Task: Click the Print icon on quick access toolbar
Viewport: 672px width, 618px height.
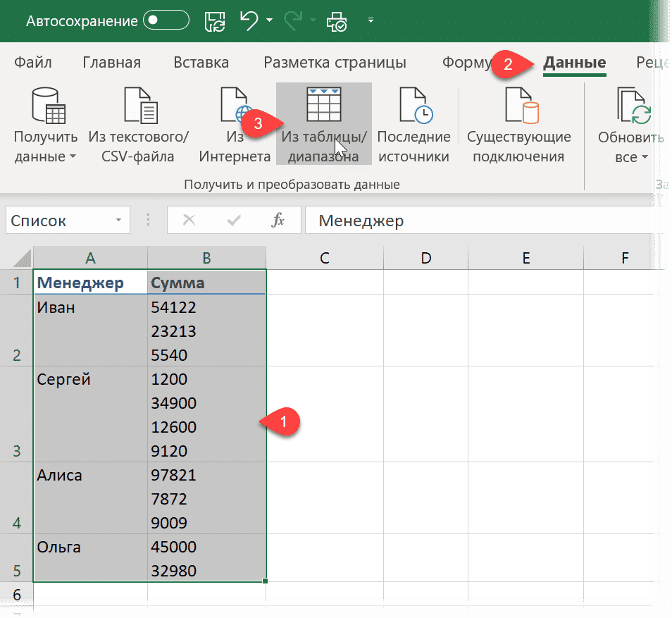Action: point(336,20)
